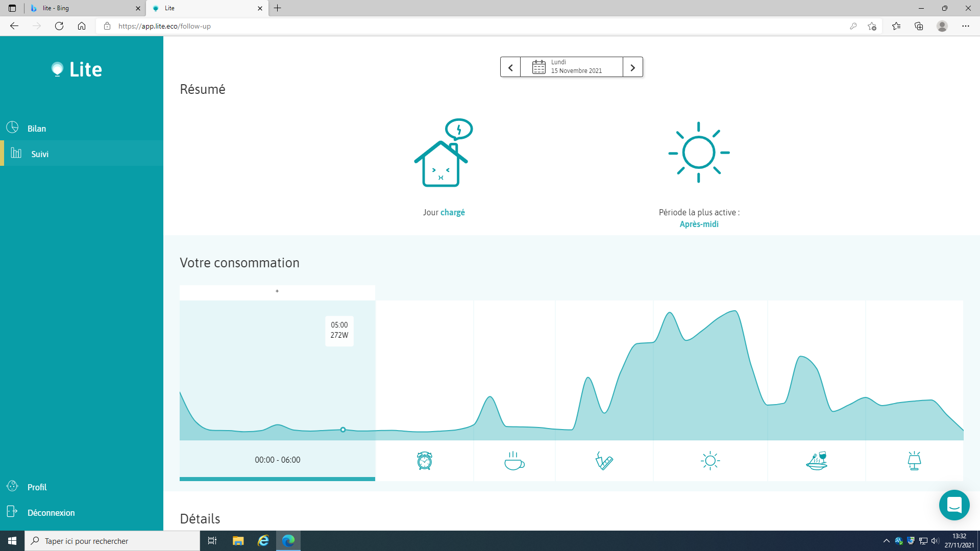Click the volume speaker tray icon
This screenshot has width=980, height=551.
point(935,541)
